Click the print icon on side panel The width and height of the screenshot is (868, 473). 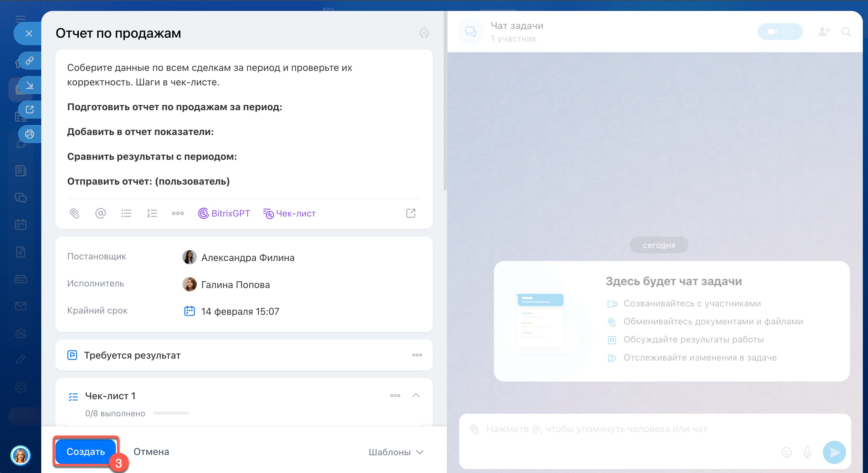point(30,134)
